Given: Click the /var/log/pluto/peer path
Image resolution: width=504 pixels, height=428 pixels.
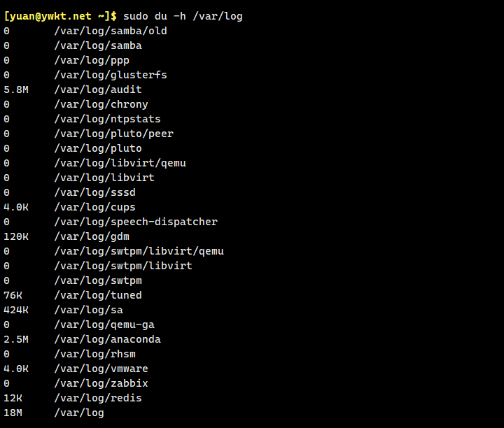Looking at the screenshot, I should [x=113, y=134].
